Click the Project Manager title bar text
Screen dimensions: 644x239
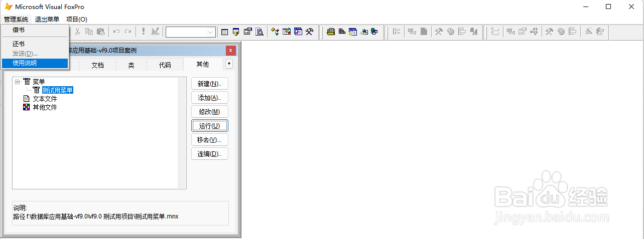click(x=103, y=51)
